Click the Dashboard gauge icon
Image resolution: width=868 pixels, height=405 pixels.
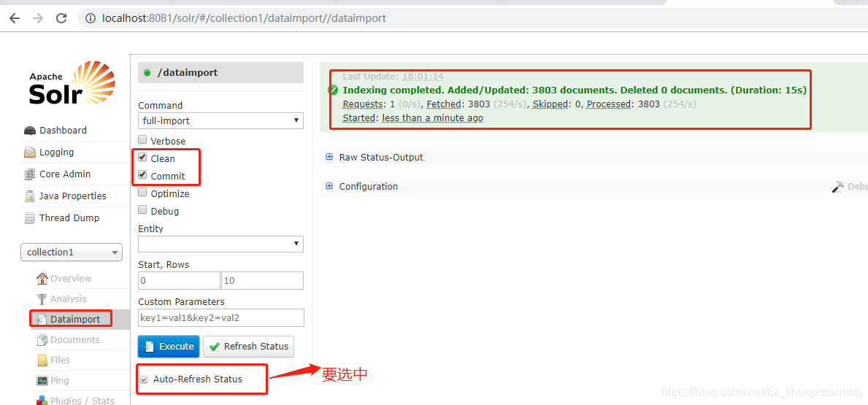coord(30,131)
